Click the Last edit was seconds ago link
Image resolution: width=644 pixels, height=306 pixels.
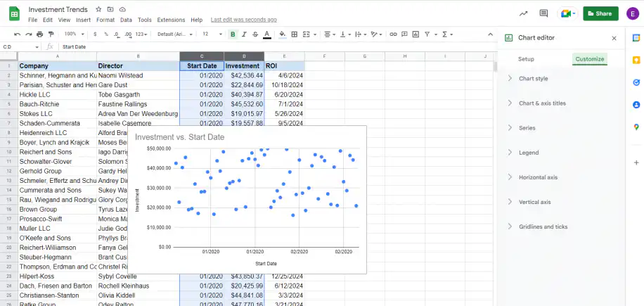tap(243, 20)
